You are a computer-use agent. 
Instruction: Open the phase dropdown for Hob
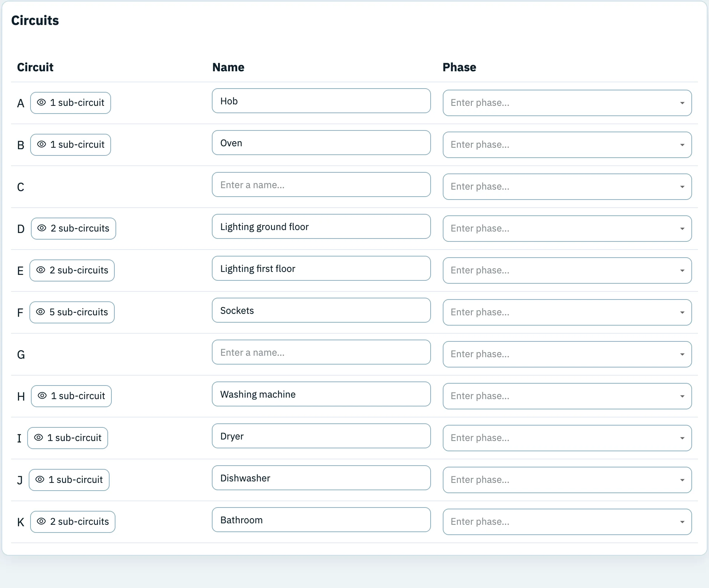567,103
